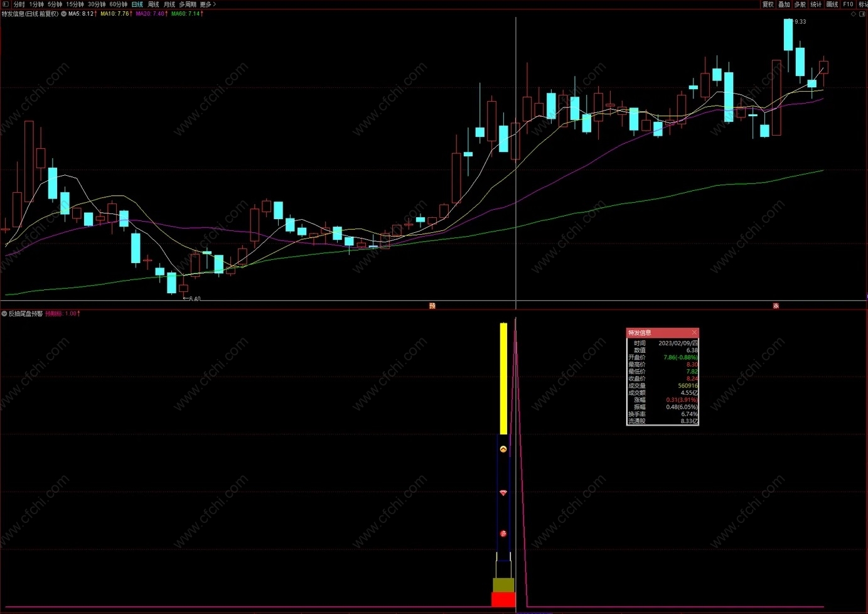The height and width of the screenshot is (614, 868).
Task: Open F10 company information
Action: click(x=848, y=4)
